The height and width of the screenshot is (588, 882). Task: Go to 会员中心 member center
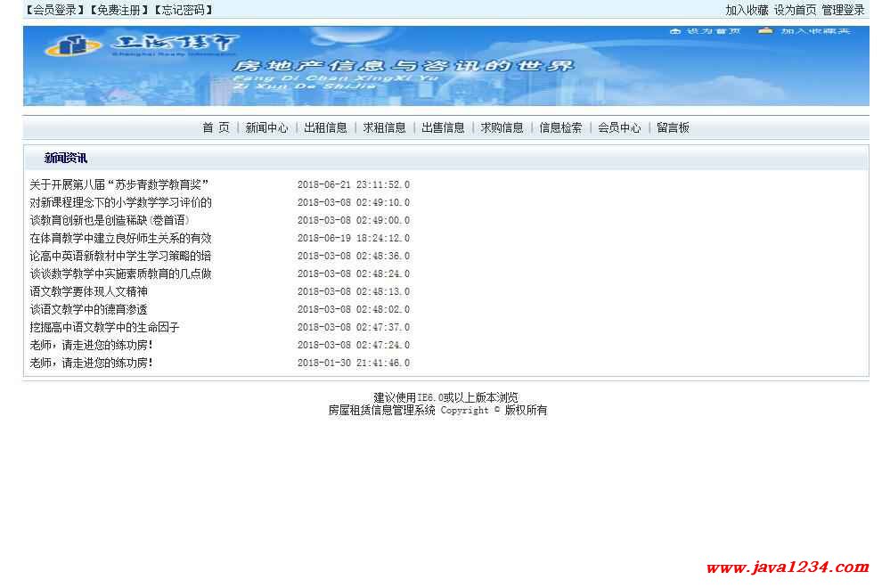(x=619, y=127)
